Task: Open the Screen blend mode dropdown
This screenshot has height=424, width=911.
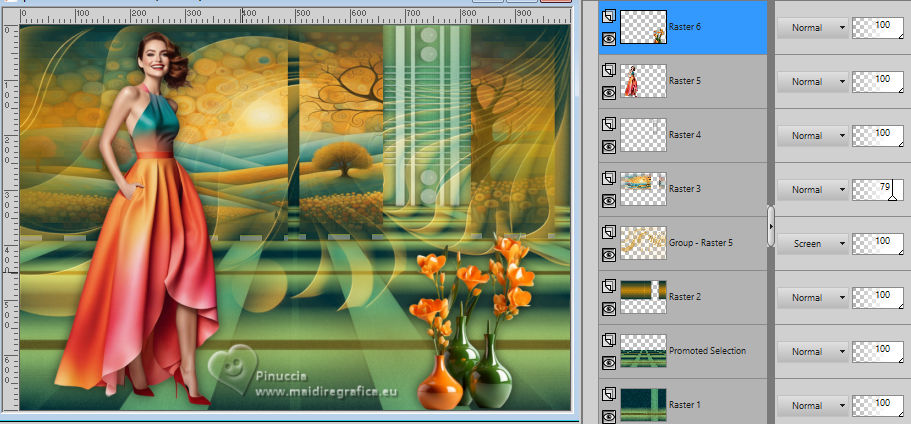Action: 813,244
